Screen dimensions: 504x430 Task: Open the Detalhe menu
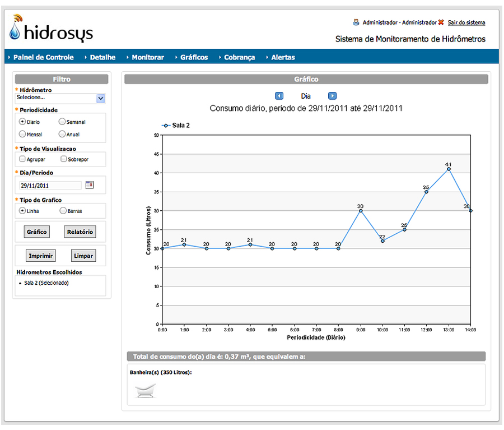pyautogui.click(x=102, y=57)
